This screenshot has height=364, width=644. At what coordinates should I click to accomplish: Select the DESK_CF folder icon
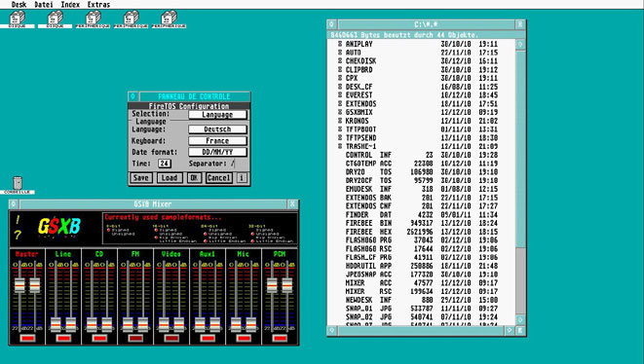point(340,87)
